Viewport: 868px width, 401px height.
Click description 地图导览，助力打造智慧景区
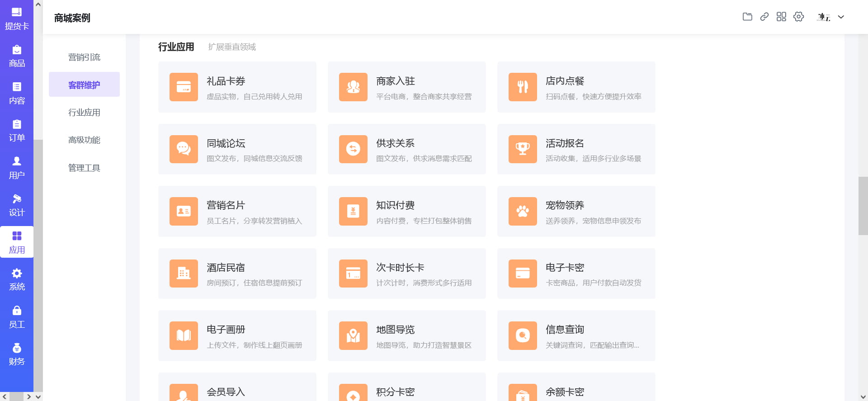pos(424,345)
